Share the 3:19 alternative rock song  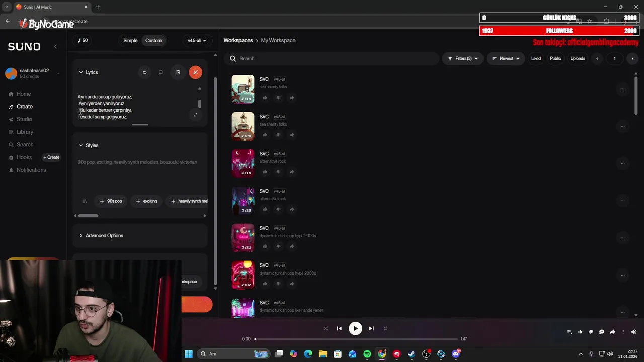point(292,172)
